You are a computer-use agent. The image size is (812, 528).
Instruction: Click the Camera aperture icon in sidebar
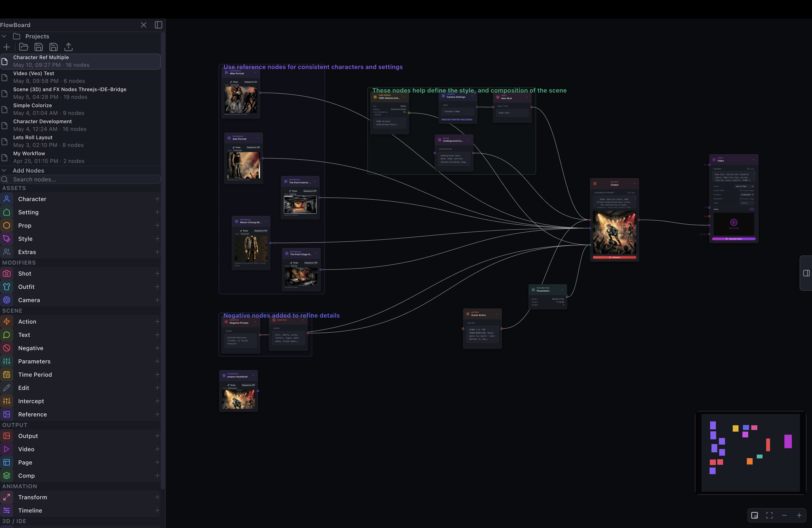coord(7,300)
